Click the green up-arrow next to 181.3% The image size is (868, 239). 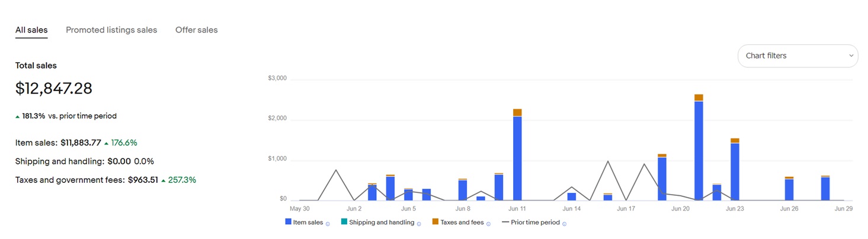(18, 117)
